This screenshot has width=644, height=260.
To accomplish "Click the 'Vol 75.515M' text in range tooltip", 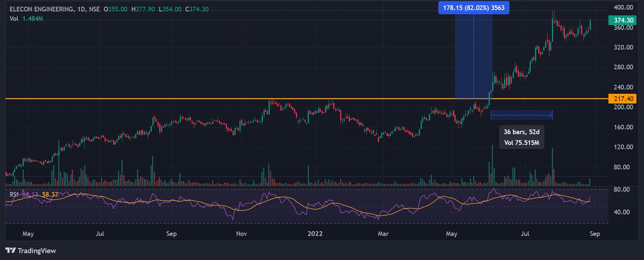I will click(x=522, y=143).
